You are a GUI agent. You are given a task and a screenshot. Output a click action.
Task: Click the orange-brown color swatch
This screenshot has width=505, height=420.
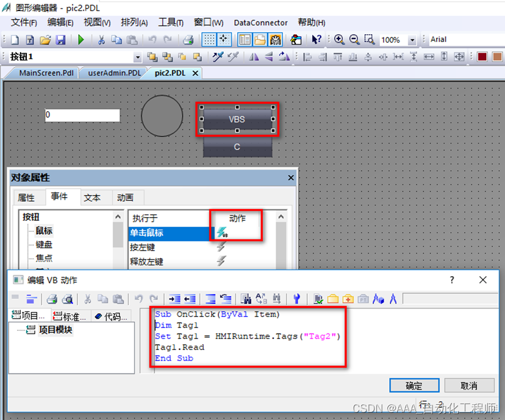click(x=497, y=57)
